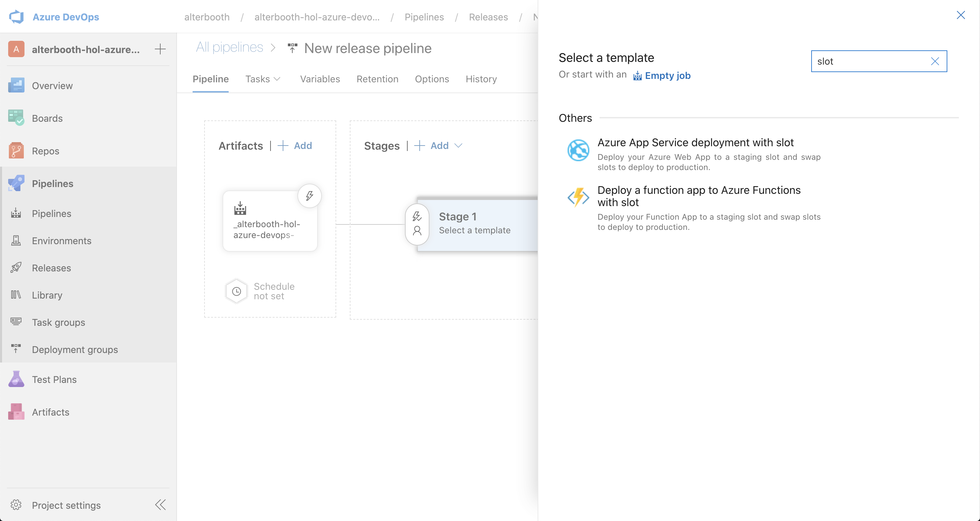Clear the slot search input field

[935, 60]
